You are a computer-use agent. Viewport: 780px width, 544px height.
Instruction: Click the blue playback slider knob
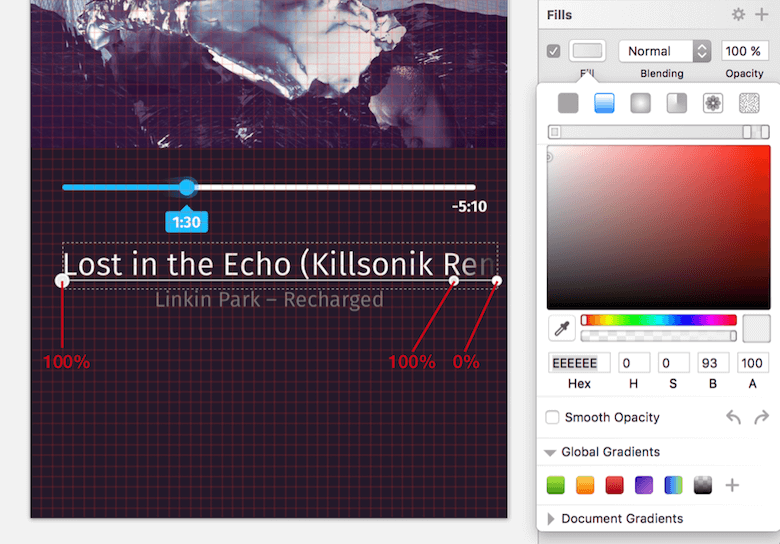187,187
